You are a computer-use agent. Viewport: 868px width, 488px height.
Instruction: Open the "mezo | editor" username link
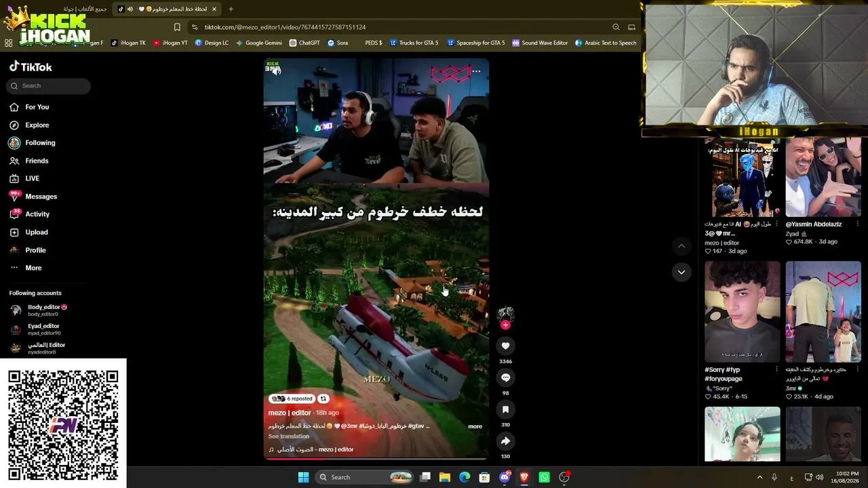tap(290, 413)
